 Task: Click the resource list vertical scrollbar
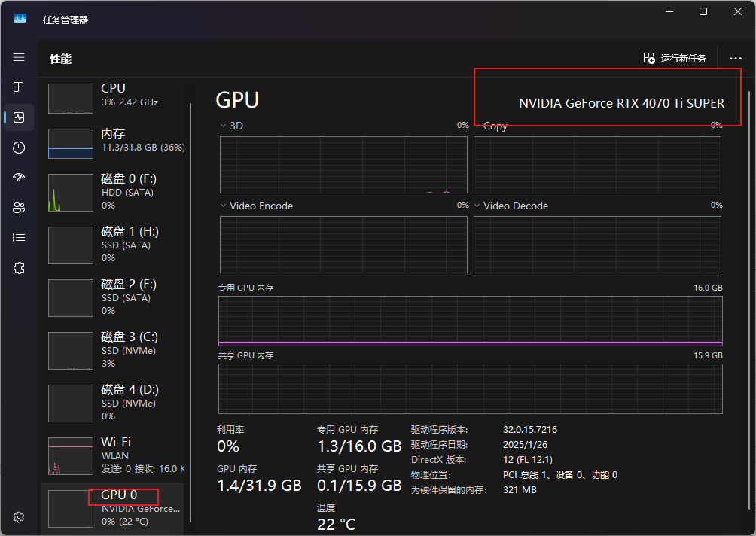(191, 301)
